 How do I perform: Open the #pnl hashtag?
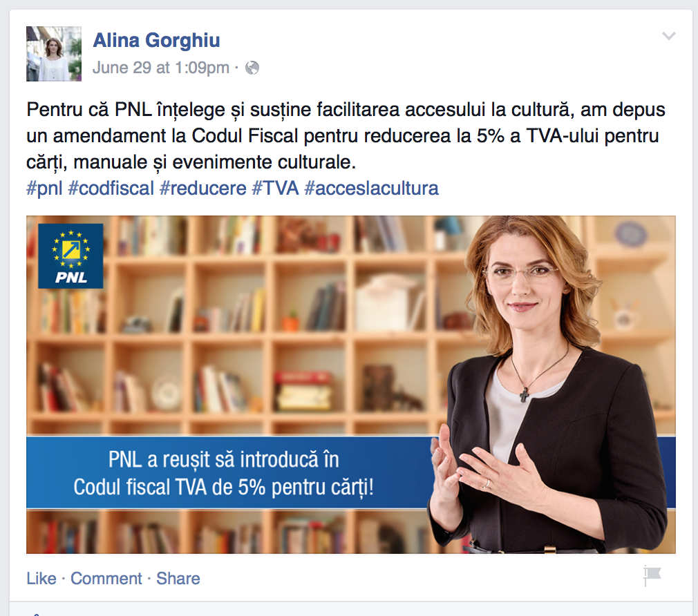(x=44, y=188)
